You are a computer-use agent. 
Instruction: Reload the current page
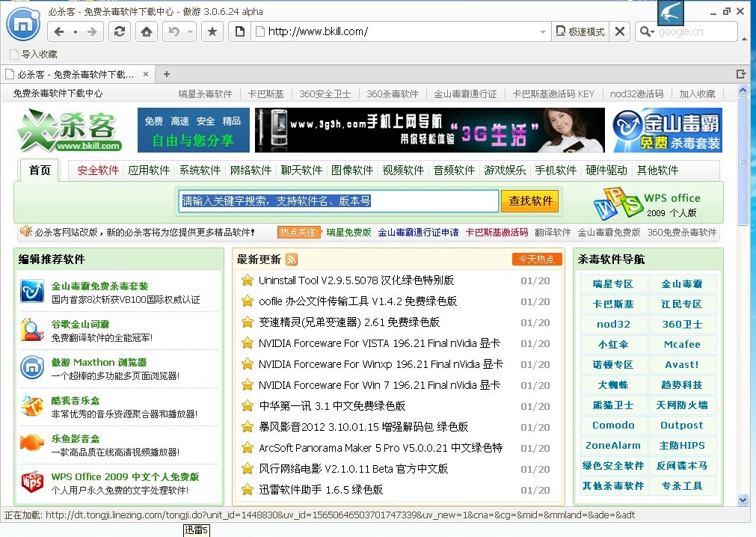coord(118,31)
